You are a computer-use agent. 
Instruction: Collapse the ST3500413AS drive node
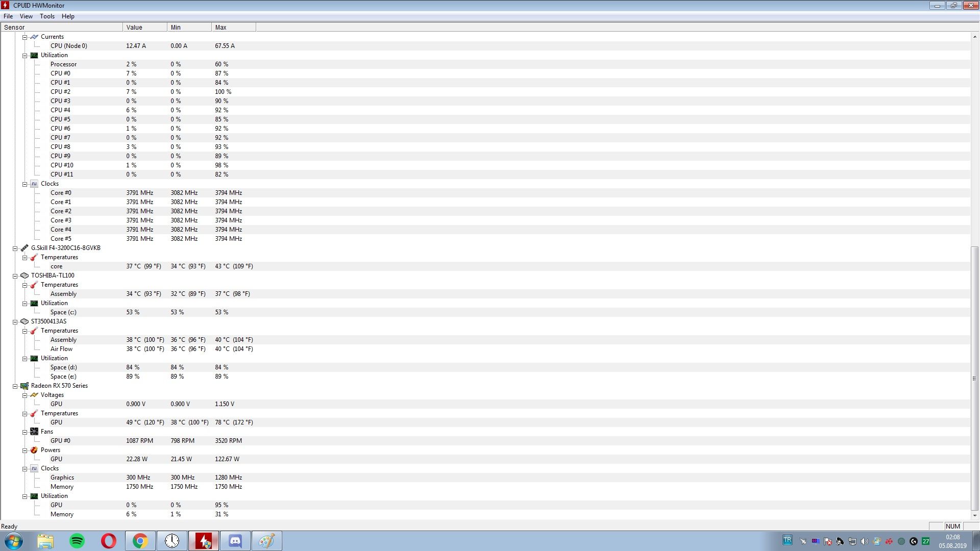(15, 322)
